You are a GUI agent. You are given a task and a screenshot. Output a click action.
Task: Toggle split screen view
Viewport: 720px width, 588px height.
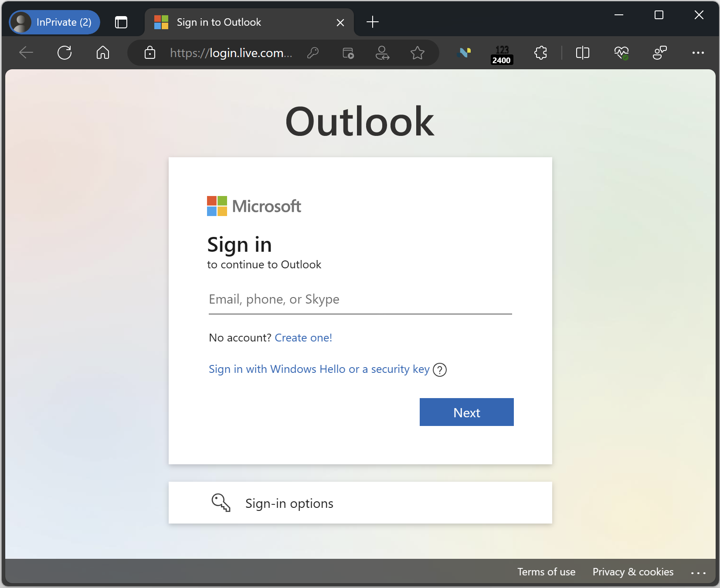tap(582, 53)
